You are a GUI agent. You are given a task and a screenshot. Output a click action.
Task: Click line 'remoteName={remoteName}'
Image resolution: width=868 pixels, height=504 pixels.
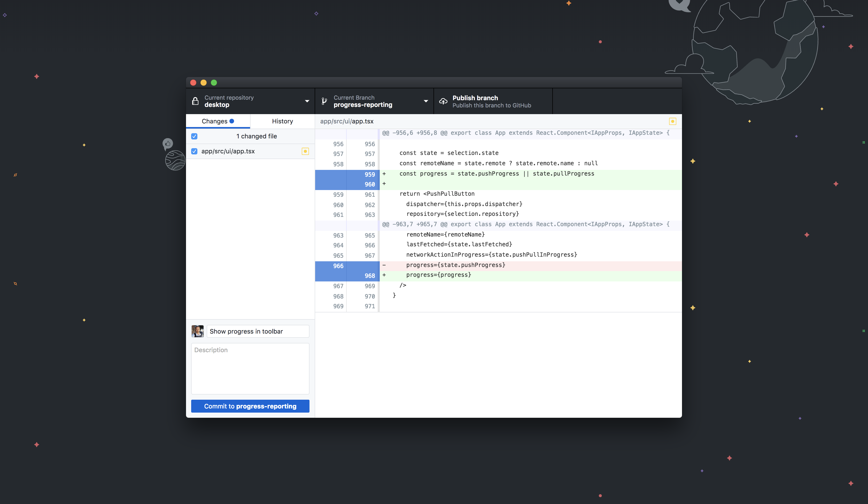coord(446,234)
